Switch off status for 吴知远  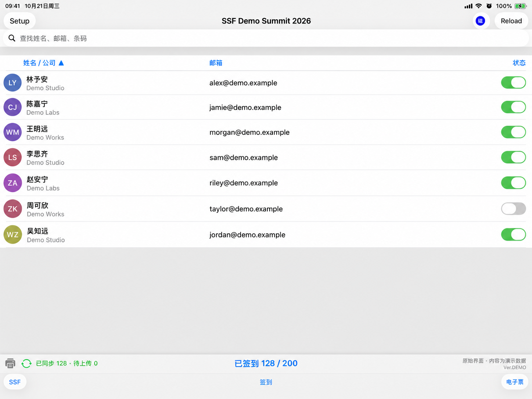[513, 234]
